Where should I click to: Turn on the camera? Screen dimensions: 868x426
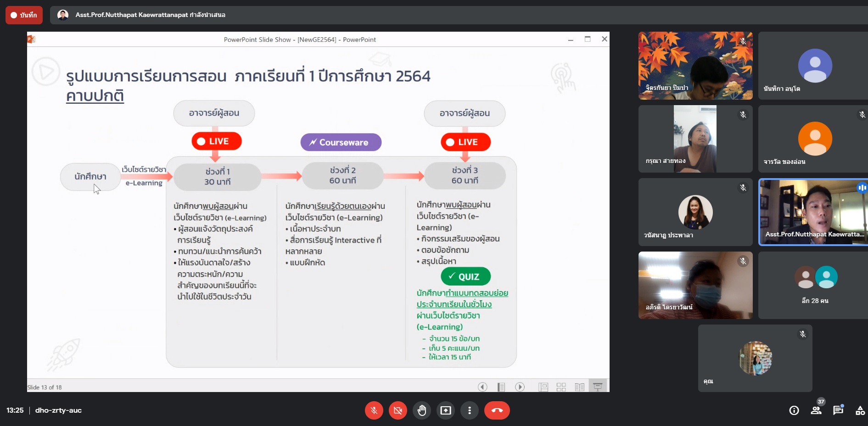(398, 410)
